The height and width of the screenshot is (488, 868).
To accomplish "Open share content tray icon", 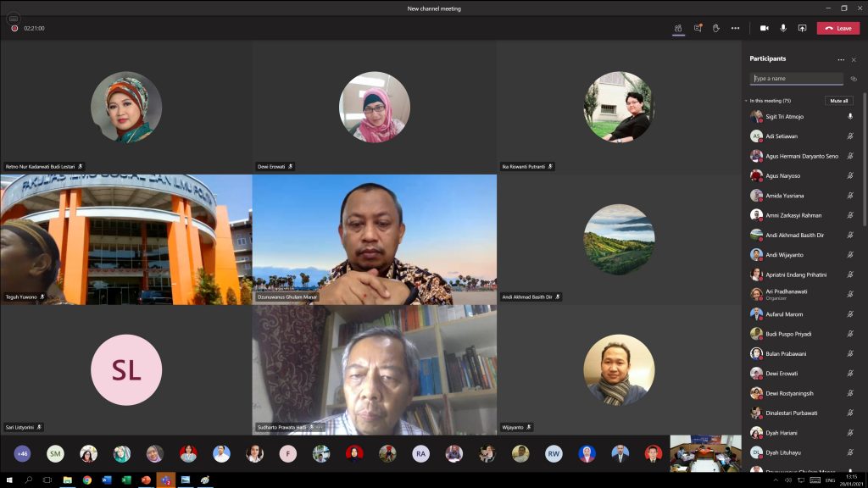I will tap(802, 28).
